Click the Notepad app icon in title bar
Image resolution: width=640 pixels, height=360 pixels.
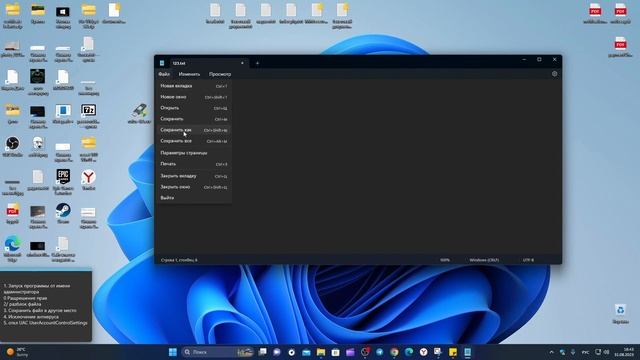click(162, 63)
